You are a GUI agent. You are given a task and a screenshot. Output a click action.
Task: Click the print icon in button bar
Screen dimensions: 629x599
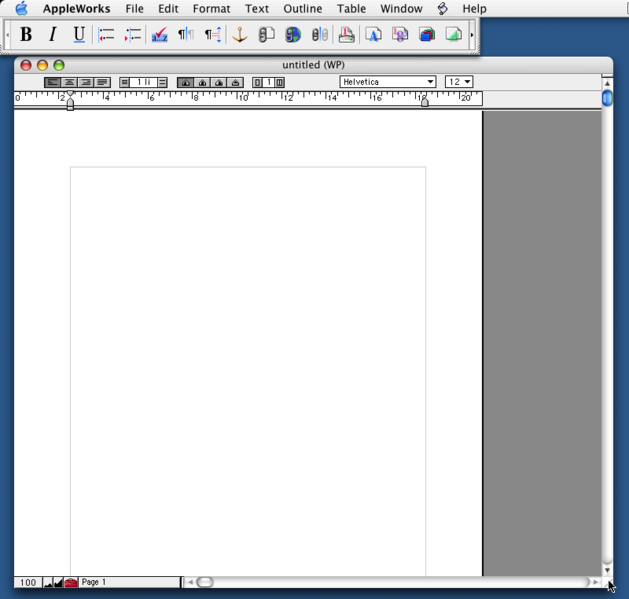click(x=347, y=35)
